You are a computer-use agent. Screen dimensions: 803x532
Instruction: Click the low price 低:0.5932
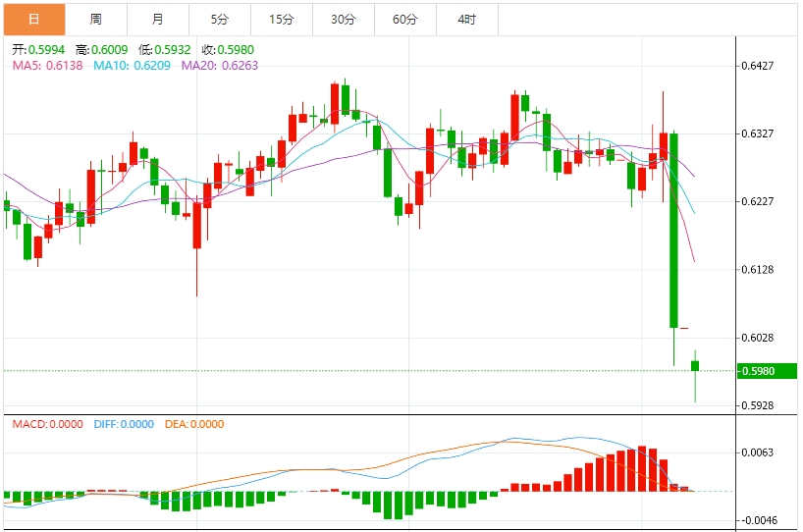pos(164,50)
